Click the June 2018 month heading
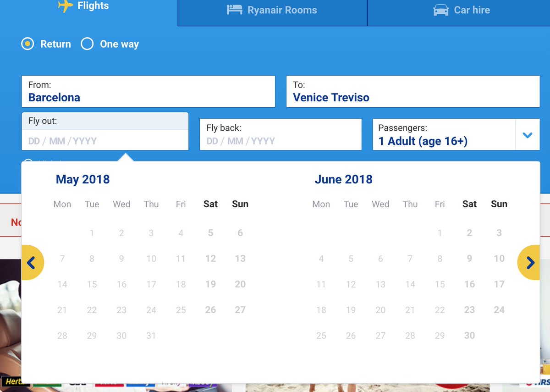Image resolution: width=550 pixels, height=392 pixels. [x=344, y=179]
